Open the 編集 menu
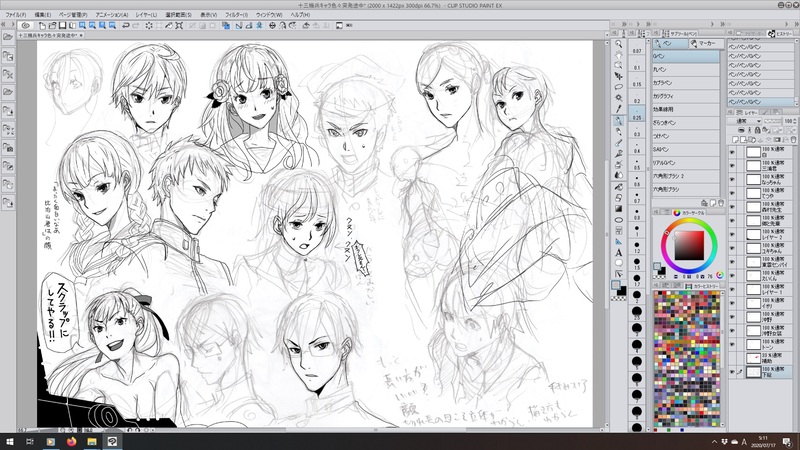The image size is (800, 450). tap(42, 15)
